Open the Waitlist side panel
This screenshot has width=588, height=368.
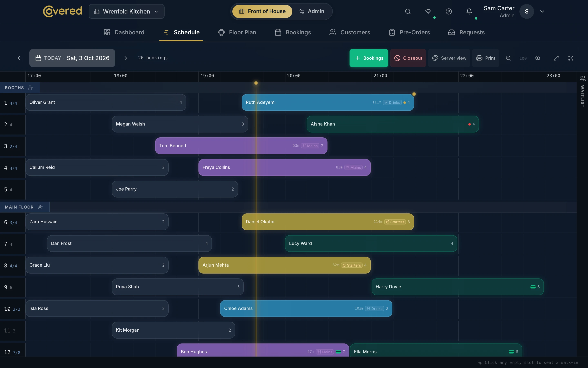point(582,92)
